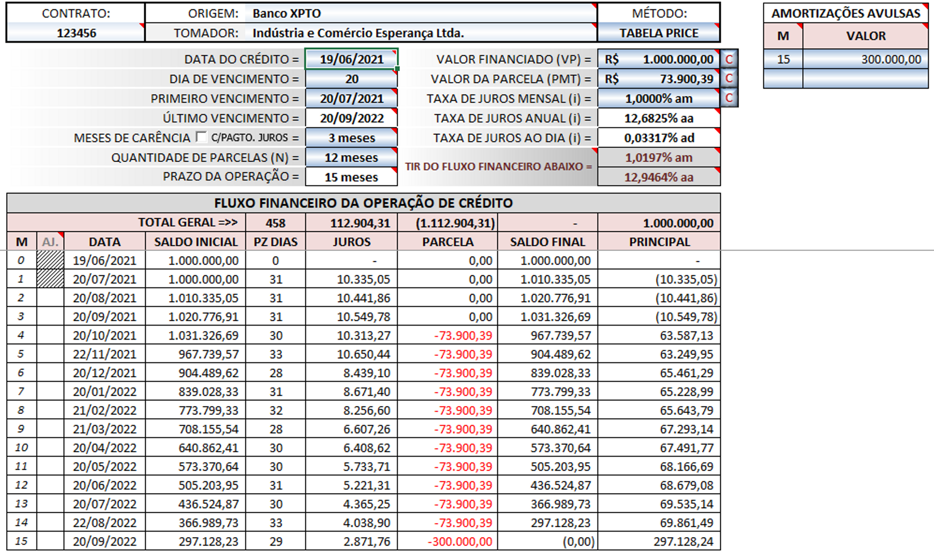The image size is (934, 560).
Task: Click the SALDO INICIAL column header
Action: tap(196, 242)
